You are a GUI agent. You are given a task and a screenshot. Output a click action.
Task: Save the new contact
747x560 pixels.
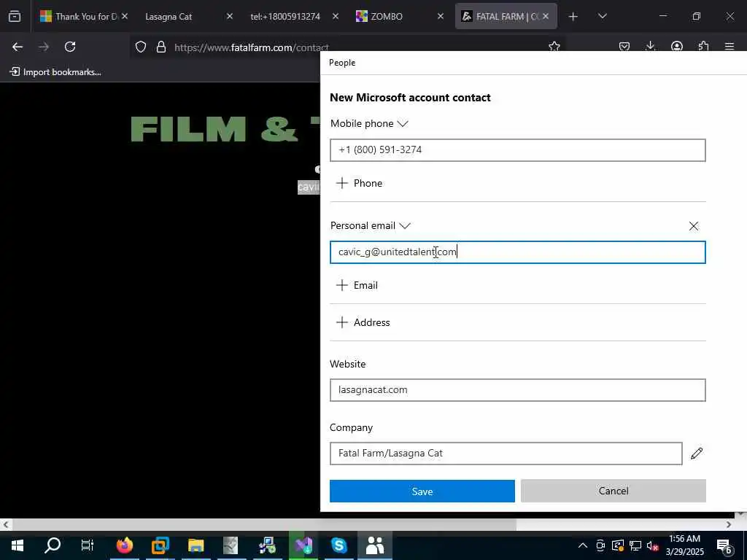(x=422, y=491)
